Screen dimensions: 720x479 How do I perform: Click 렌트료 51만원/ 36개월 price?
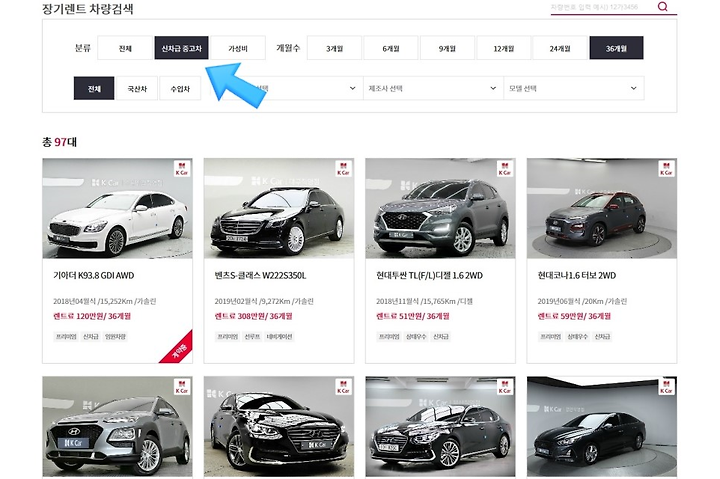coord(413,316)
